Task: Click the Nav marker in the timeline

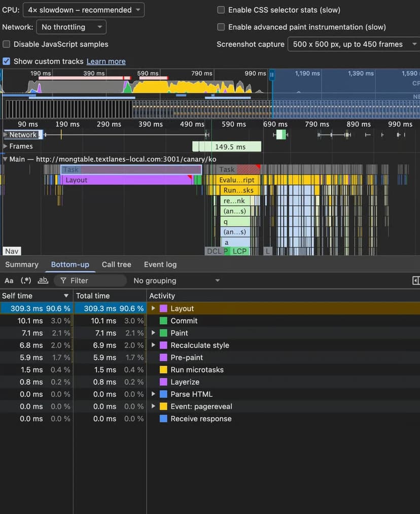Action: point(12,251)
